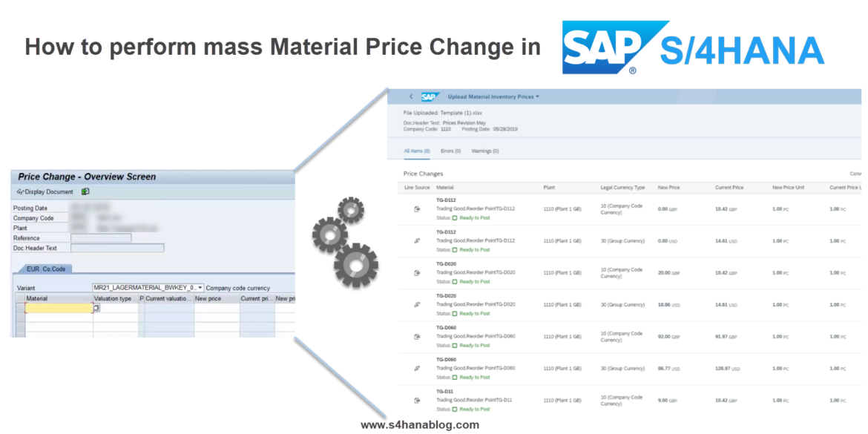Click the SAP logo in the shell bar
The height and width of the screenshot is (434, 868).
tap(431, 96)
